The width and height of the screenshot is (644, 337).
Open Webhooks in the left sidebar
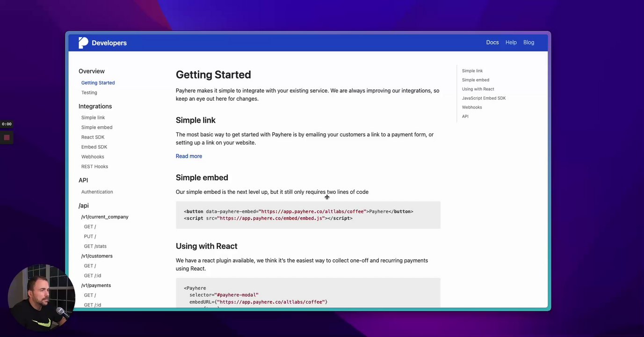click(93, 157)
